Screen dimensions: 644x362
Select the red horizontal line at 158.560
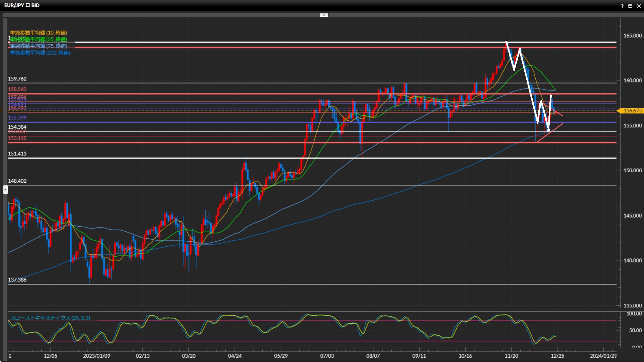[x=201, y=94]
